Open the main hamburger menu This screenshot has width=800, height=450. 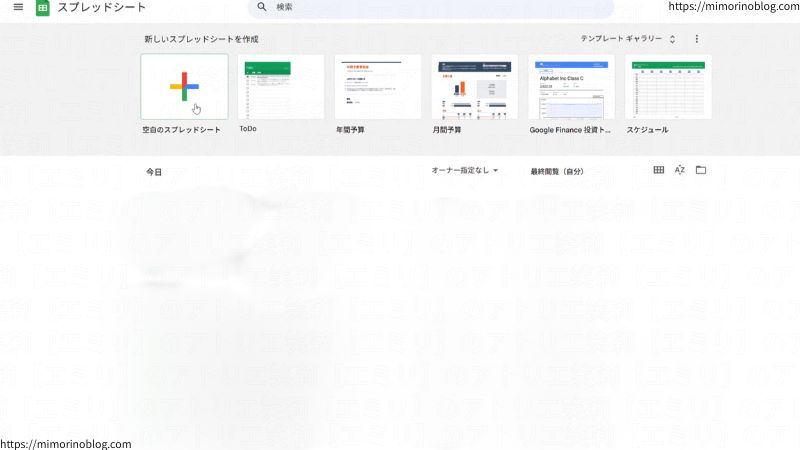click(x=18, y=7)
